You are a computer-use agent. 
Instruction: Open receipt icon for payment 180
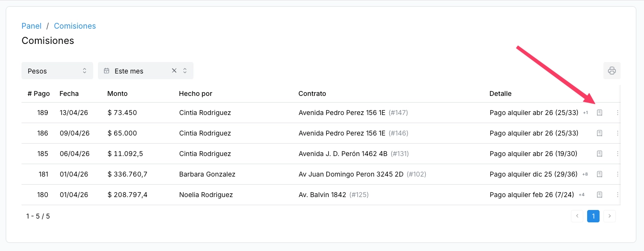600,195
